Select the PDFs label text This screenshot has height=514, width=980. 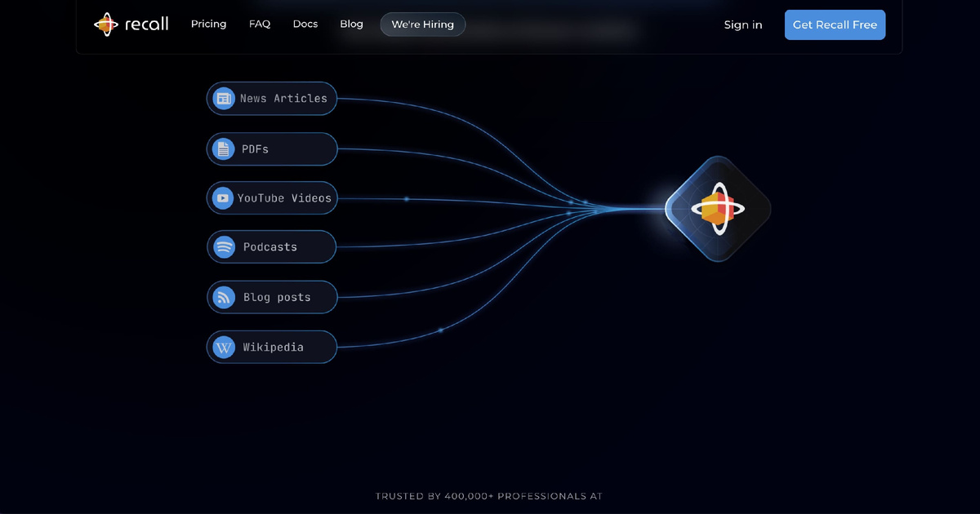[255, 149]
